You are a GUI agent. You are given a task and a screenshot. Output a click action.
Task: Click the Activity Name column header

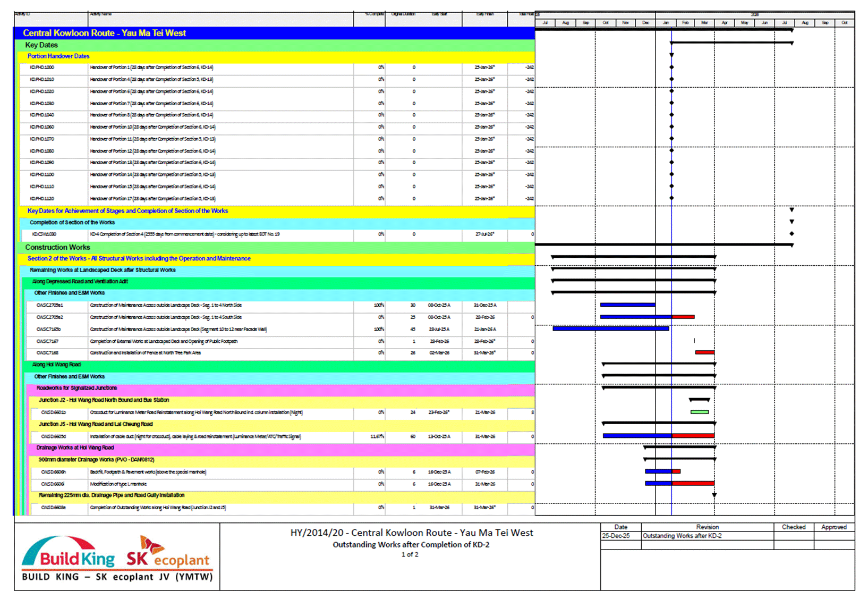pos(101,14)
